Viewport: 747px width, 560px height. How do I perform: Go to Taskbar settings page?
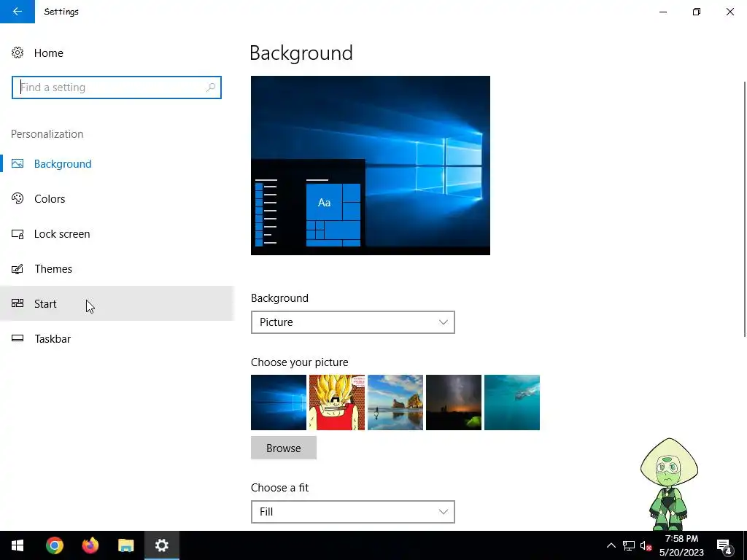click(117, 338)
